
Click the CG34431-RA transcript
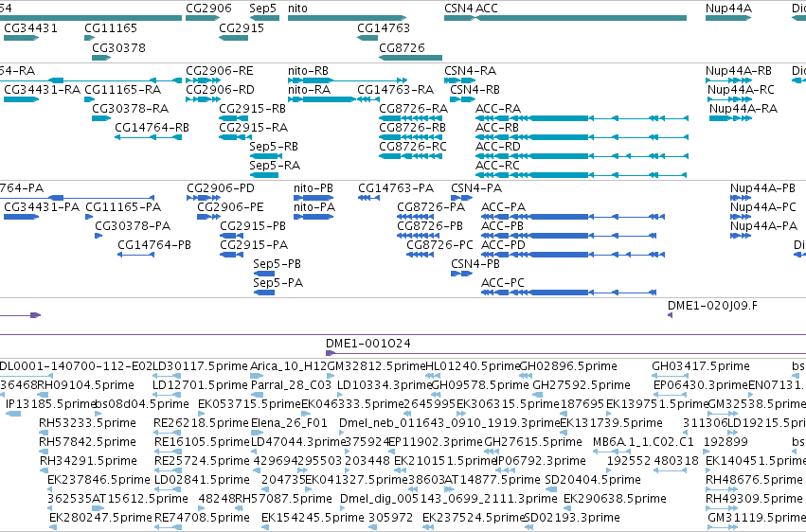point(22,99)
